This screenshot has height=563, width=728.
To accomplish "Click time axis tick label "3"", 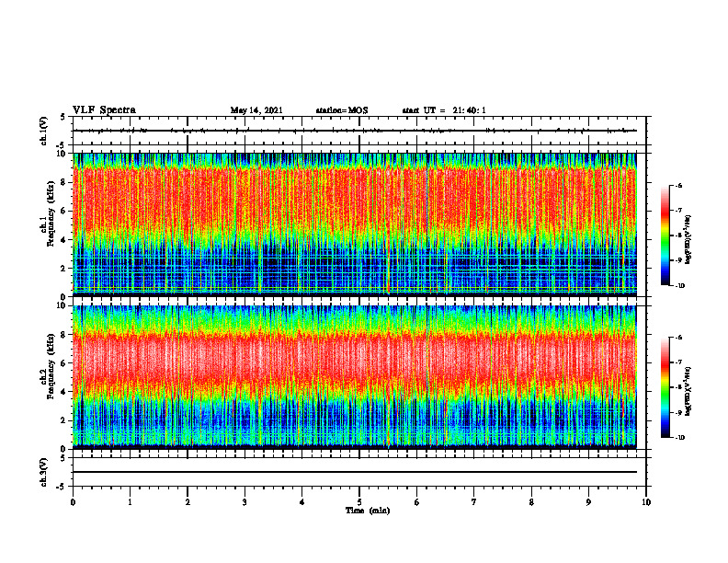I will click(245, 502).
